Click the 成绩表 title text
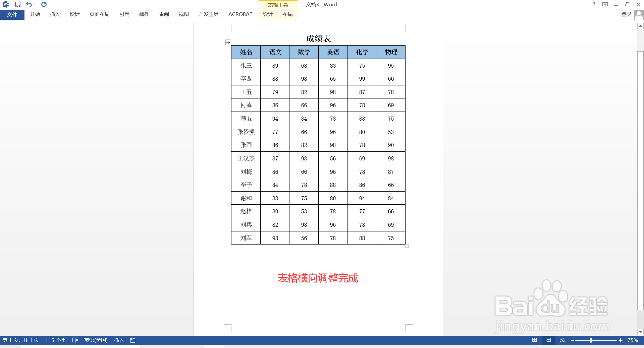This screenshot has width=644, height=348. tap(318, 39)
